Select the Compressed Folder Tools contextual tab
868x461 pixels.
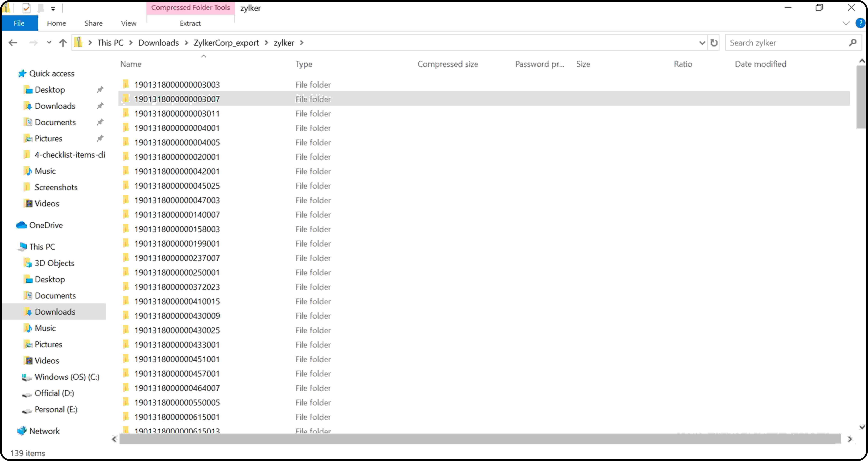pyautogui.click(x=190, y=7)
